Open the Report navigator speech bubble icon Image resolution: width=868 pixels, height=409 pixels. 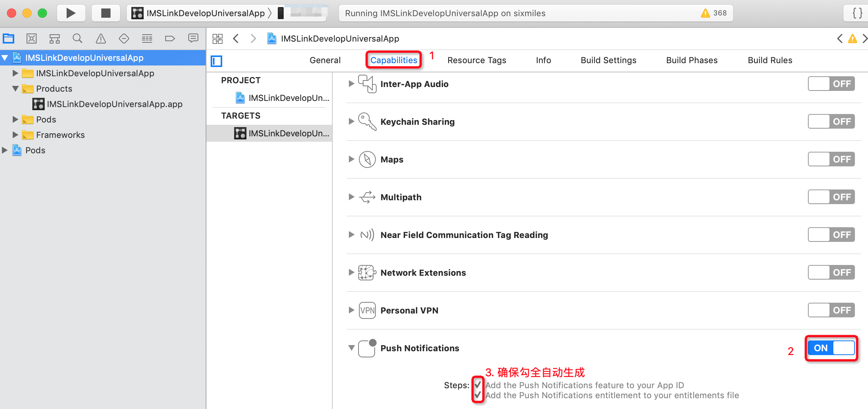(193, 39)
